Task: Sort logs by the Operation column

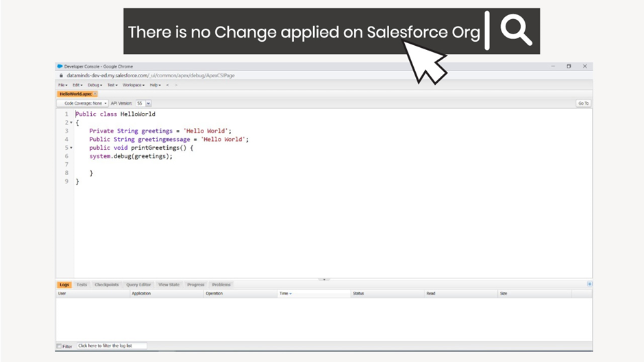Action: (240, 294)
